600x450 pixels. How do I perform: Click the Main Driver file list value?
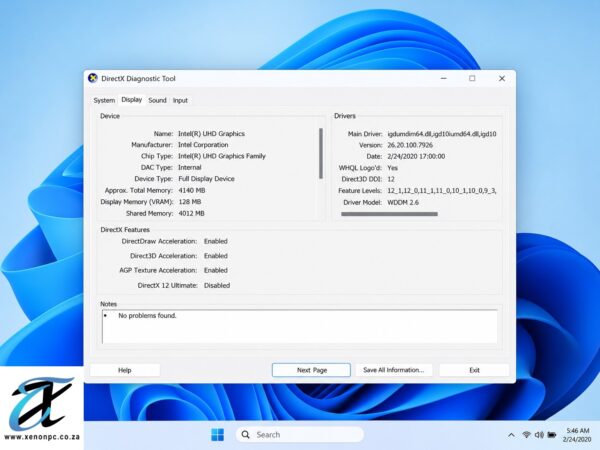pyautogui.click(x=442, y=134)
